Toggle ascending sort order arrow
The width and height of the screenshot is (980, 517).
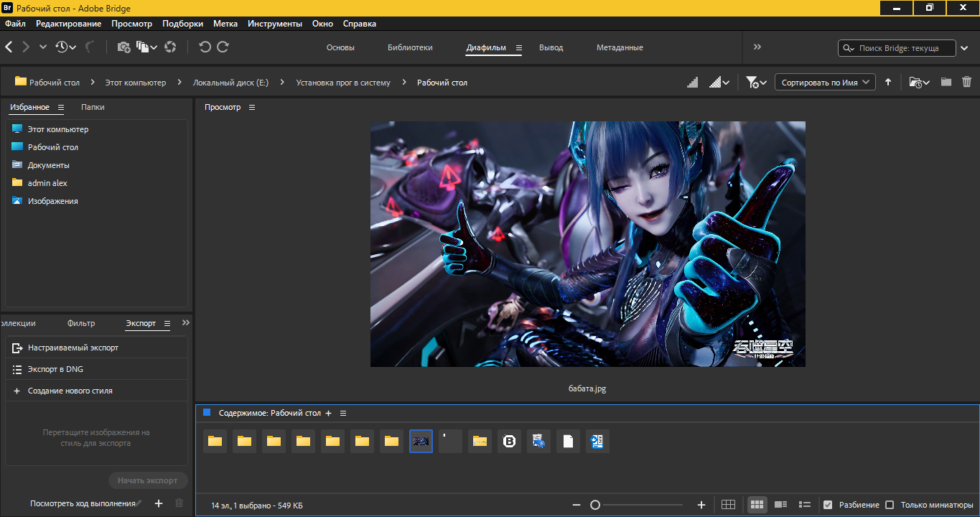(888, 83)
